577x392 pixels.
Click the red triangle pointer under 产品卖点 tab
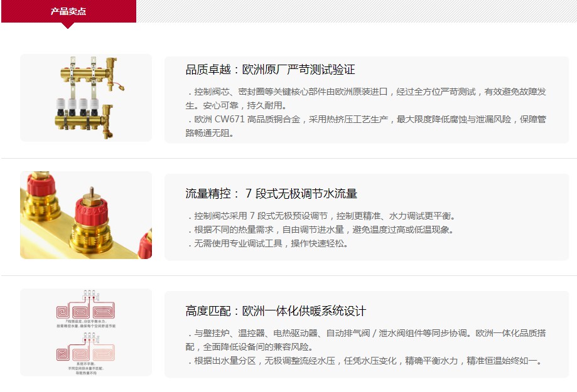pos(68,25)
